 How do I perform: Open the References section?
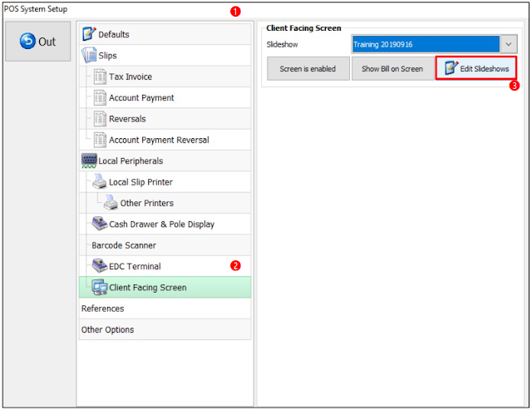(x=165, y=309)
